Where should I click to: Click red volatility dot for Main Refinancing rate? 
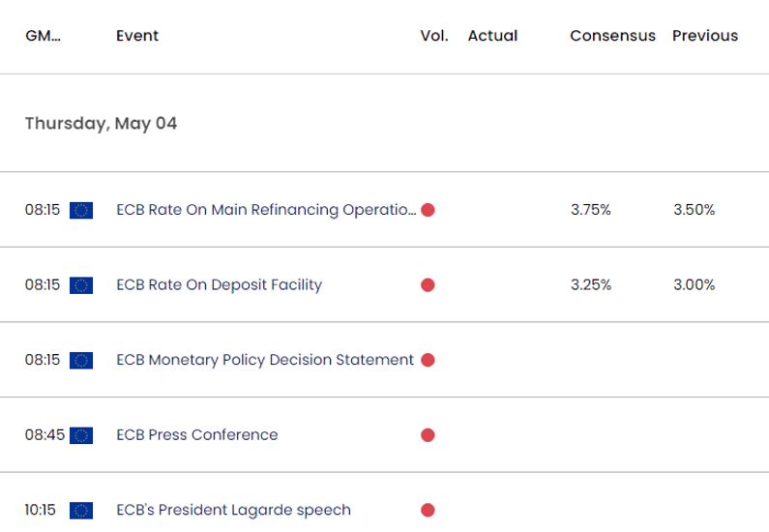428,210
